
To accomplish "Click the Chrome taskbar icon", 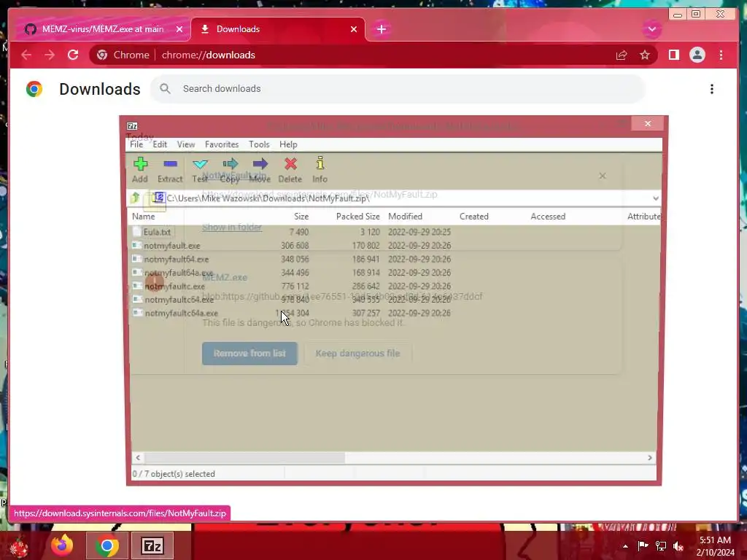I will pos(107,545).
